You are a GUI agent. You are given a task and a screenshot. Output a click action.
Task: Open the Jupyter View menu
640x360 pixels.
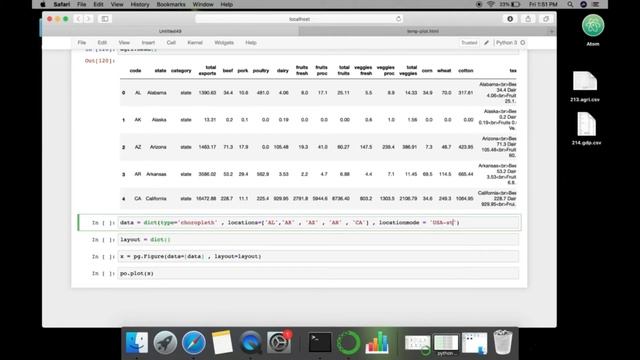click(124, 42)
